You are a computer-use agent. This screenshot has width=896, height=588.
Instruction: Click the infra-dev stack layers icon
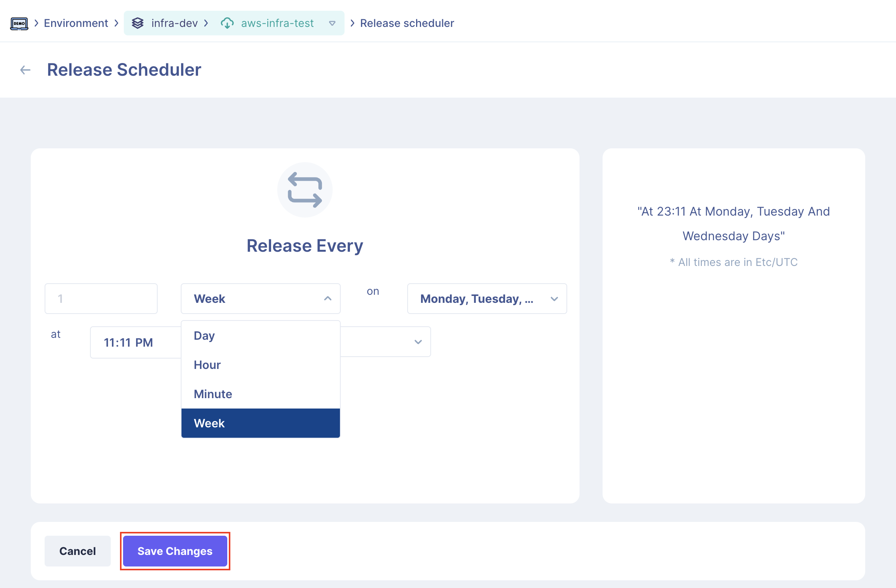138,23
